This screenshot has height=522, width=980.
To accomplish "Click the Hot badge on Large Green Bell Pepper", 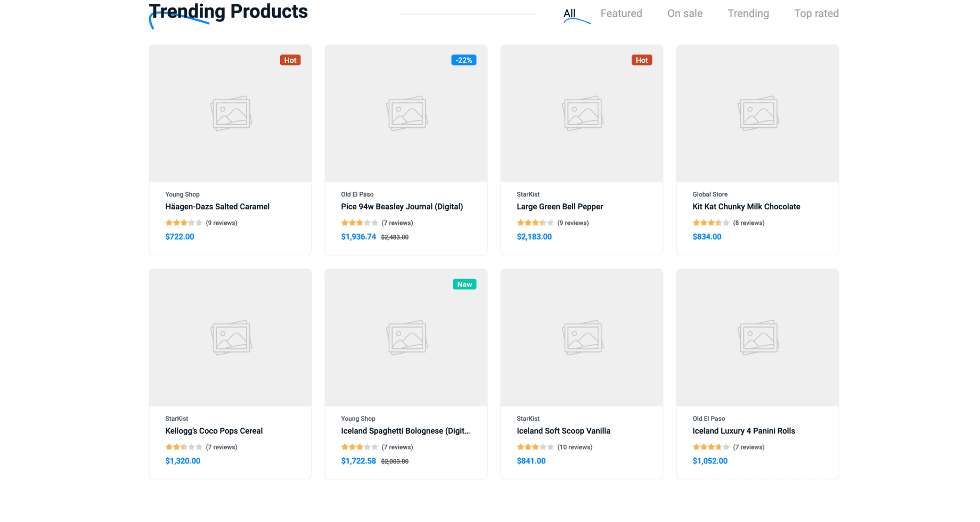I will [x=641, y=60].
